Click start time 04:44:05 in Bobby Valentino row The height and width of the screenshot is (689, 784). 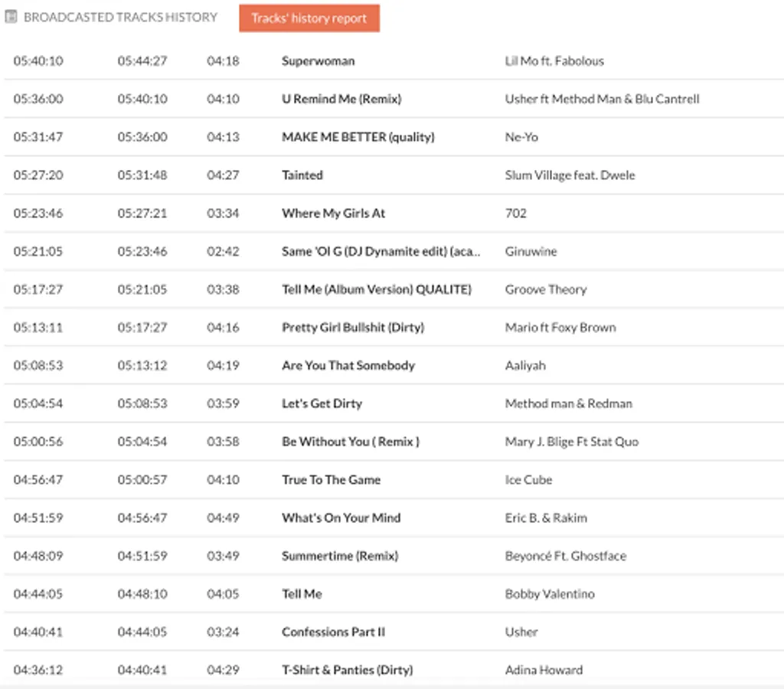38,594
